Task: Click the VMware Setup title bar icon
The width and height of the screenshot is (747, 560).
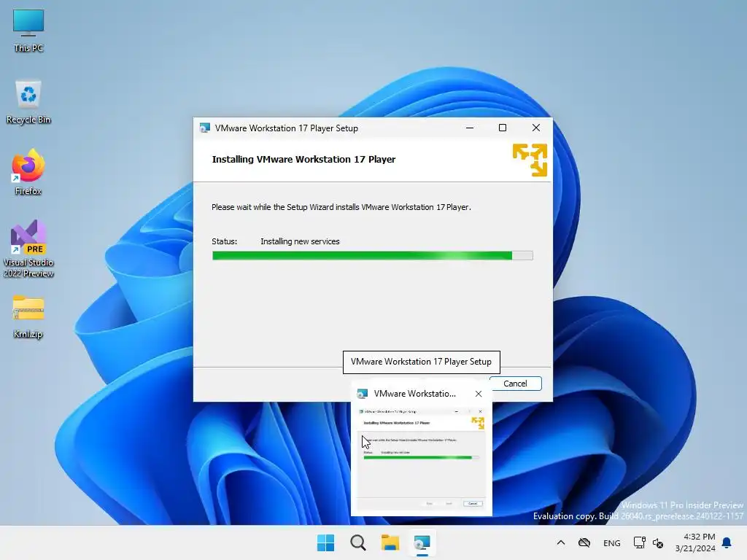Action: click(205, 128)
